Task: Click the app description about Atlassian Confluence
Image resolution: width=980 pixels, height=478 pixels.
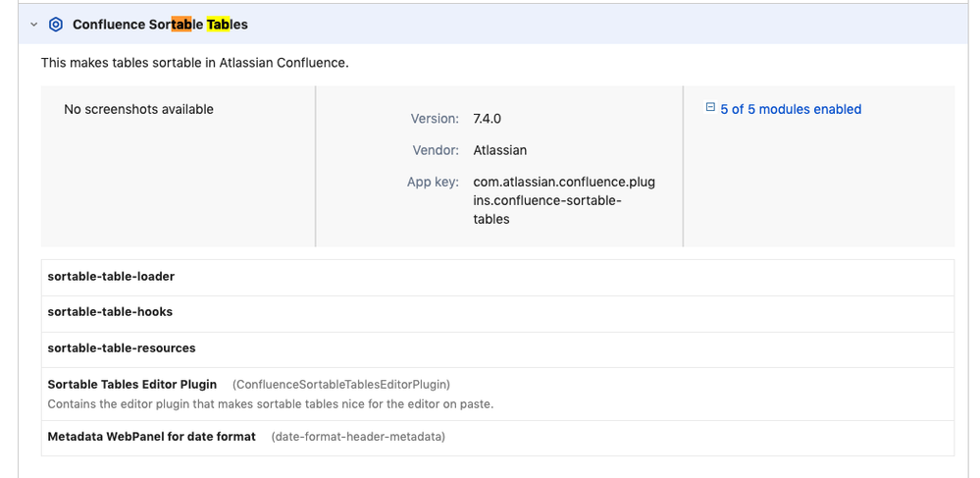Action: 194,63
